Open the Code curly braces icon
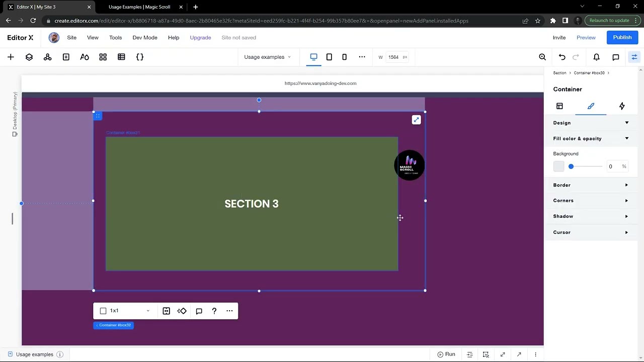The height and width of the screenshot is (362, 644). tap(140, 57)
